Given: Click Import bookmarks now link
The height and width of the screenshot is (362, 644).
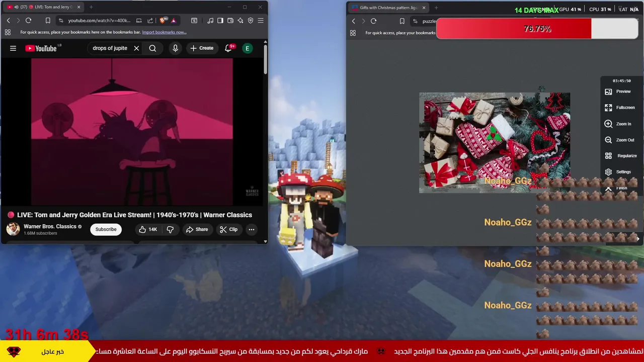Looking at the screenshot, I should (x=164, y=32).
